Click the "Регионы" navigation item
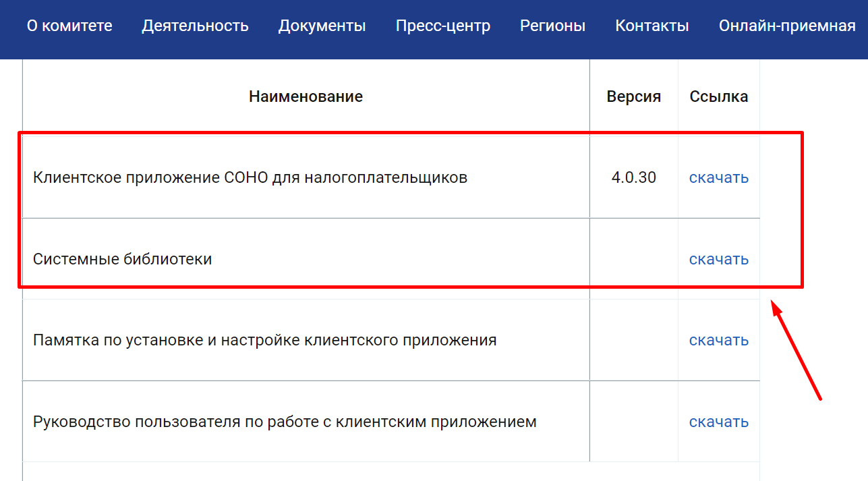 [552, 26]
